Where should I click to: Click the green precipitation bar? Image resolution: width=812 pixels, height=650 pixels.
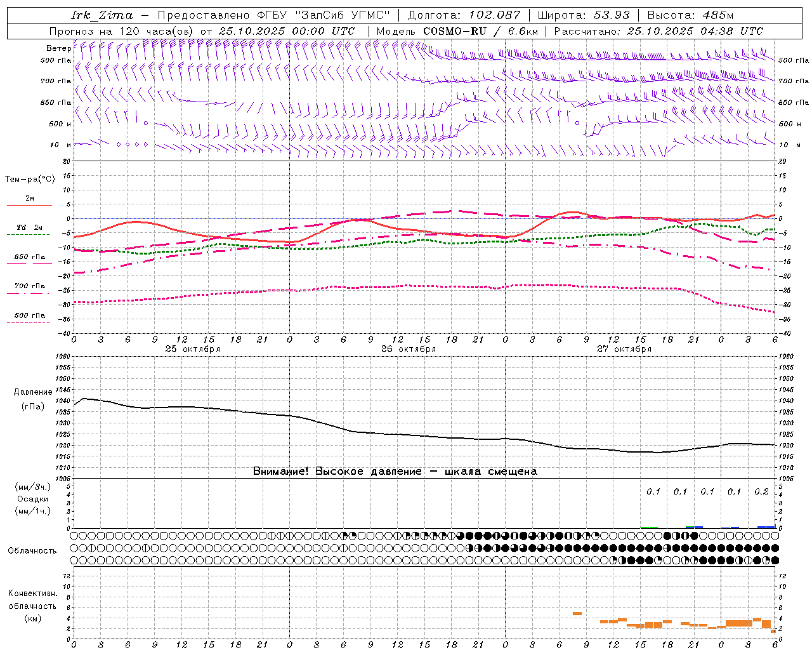pyautogui.click(x=649, y=527)
